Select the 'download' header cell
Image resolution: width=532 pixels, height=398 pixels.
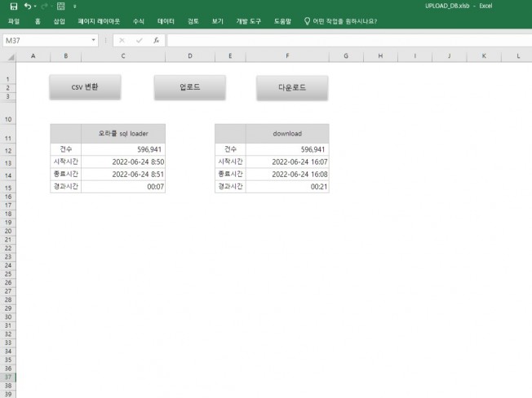(x=287, y=134)
